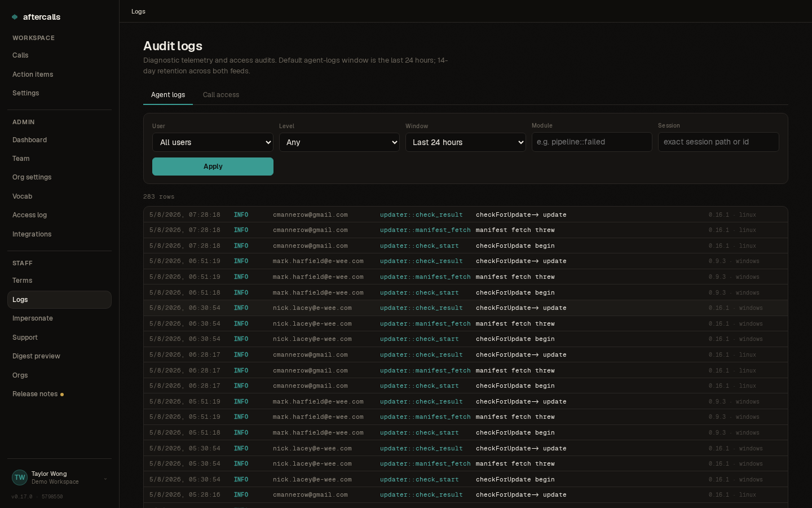The width and height of the screenshot is (812, 508).
Task: Click nick.lacey email on 06:30:54 check_result row
Action: [x=312, y=308]
